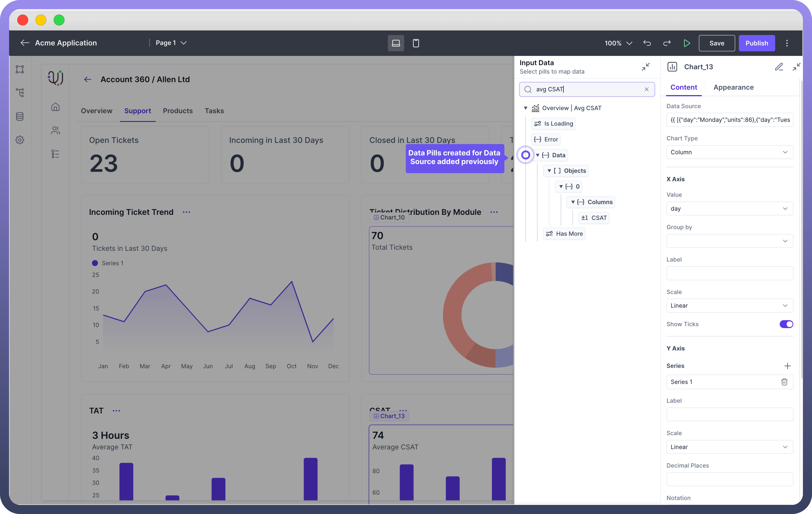Collapse the Data tree node
812x514 pixels.
538,155
